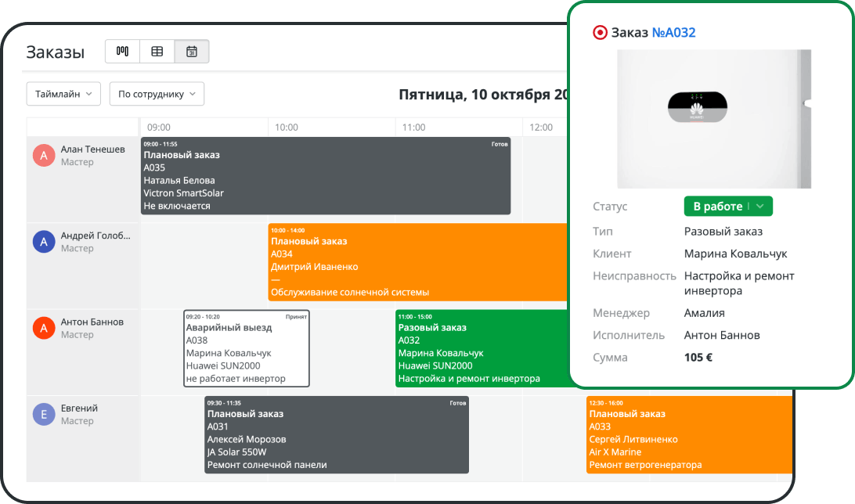The width and height of the screenshot is (855, 504).
Task: Switch to the table view icon
Action: pos(157,51)
